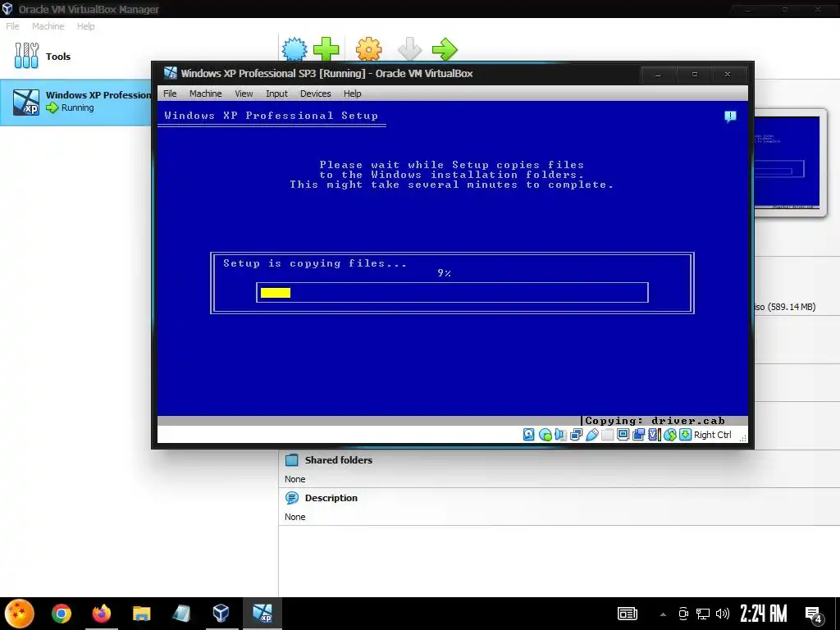Click the VM window title bar icon
This screenshot has width=840, height=630.
pyautogui.click(x=171, y=73)
